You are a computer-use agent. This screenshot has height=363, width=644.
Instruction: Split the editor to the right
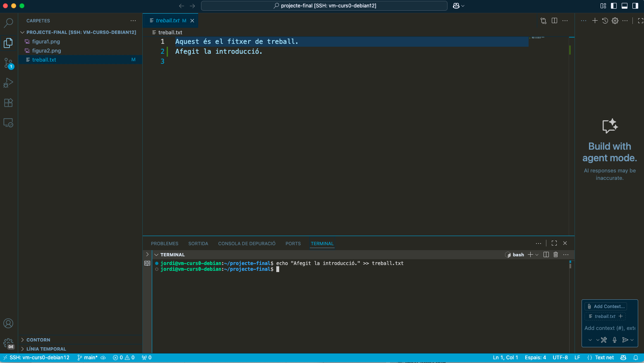pyautogui.click(x=554, y=21)
